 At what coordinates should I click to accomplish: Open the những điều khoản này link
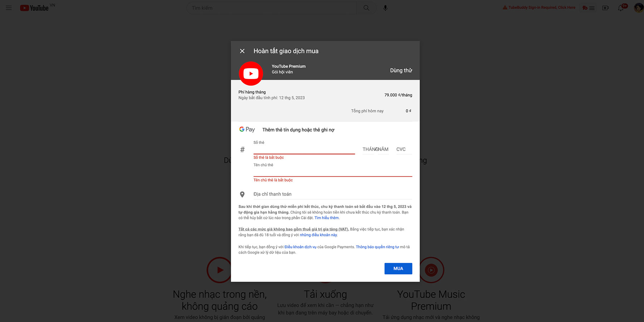point(318,235)
